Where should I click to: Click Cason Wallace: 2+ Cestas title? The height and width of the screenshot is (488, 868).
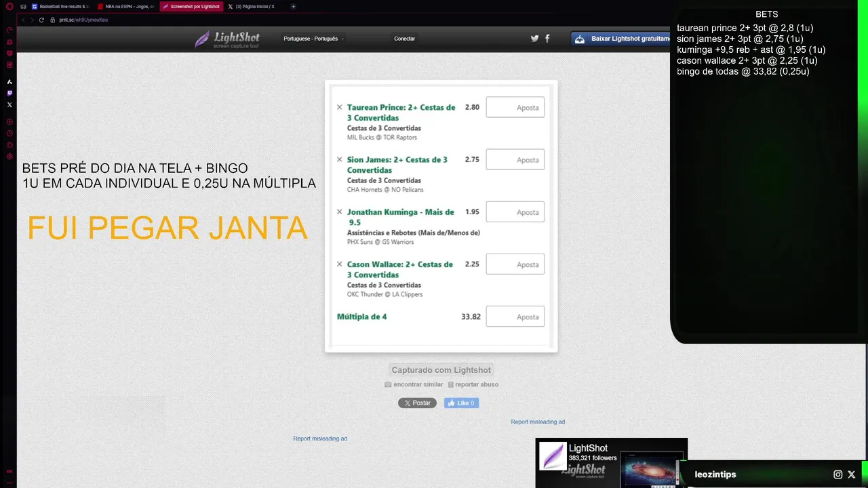pyautogui.click(x=399, y=269)
